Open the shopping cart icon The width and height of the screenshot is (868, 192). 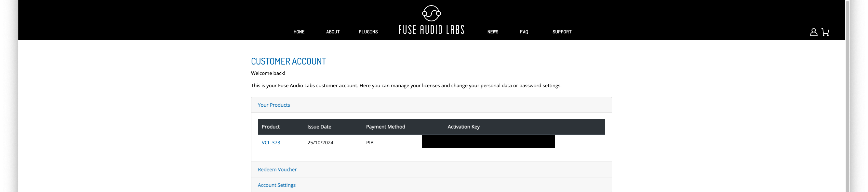[825, 32]
